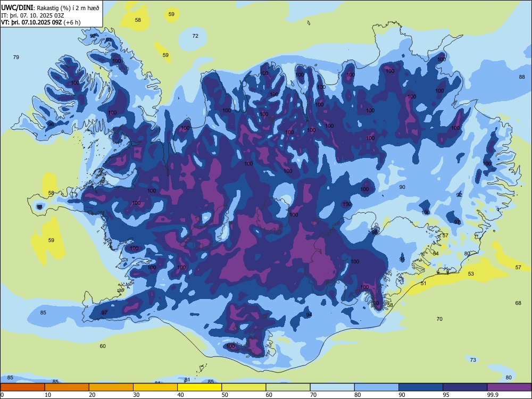Image resolution: width=532 pixels, height=399 pixels.
Task: Click the '93' value in the Westfjords
Action: click(x=109, y=40)
